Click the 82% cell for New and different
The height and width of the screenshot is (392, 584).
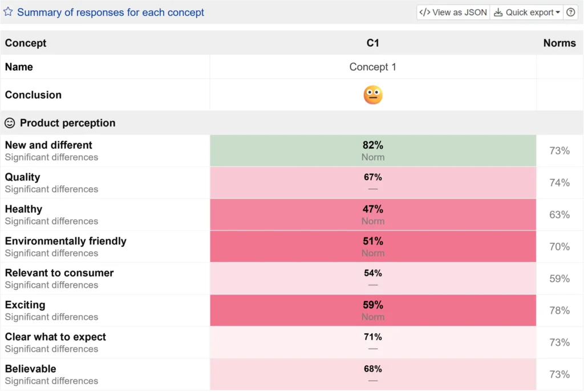[x=373, y=150]
